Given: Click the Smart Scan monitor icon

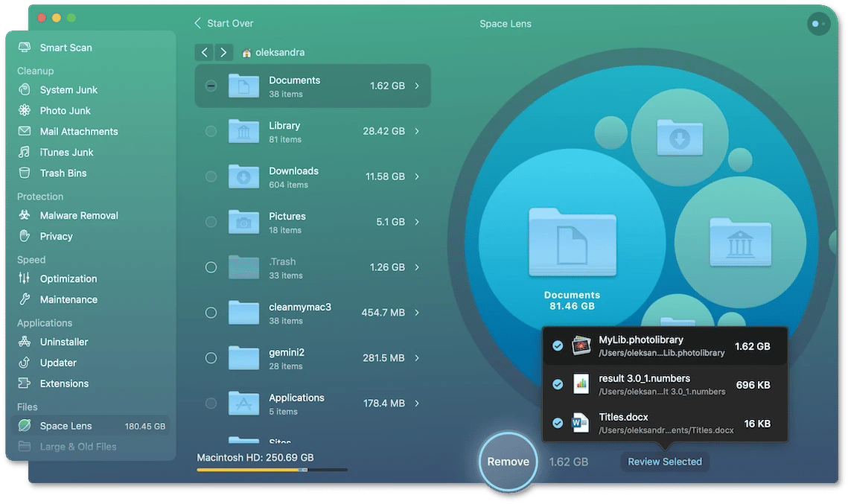Looking at the screenshot, I should pyautogui.click(x=25, y=48).
